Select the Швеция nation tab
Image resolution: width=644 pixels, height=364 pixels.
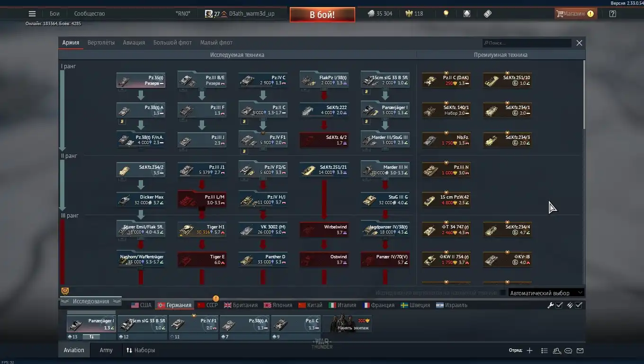(415, 305)
